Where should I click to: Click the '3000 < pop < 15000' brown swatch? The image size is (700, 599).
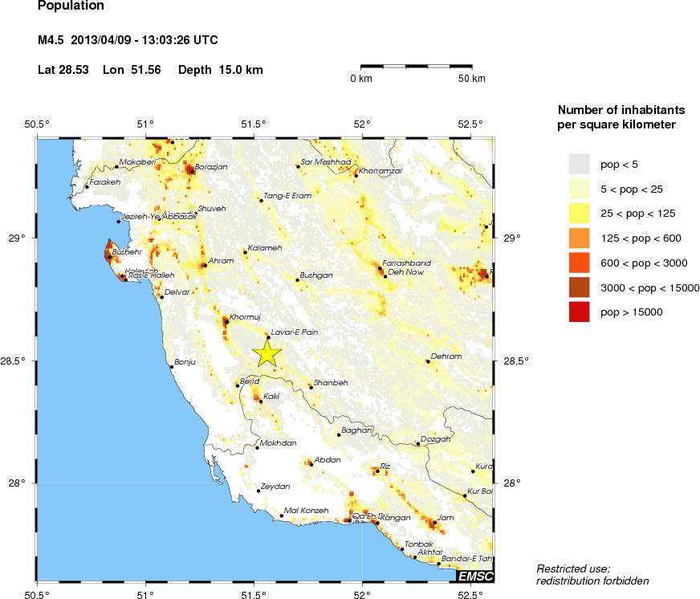pyautogui.click(x=579, y=287)
